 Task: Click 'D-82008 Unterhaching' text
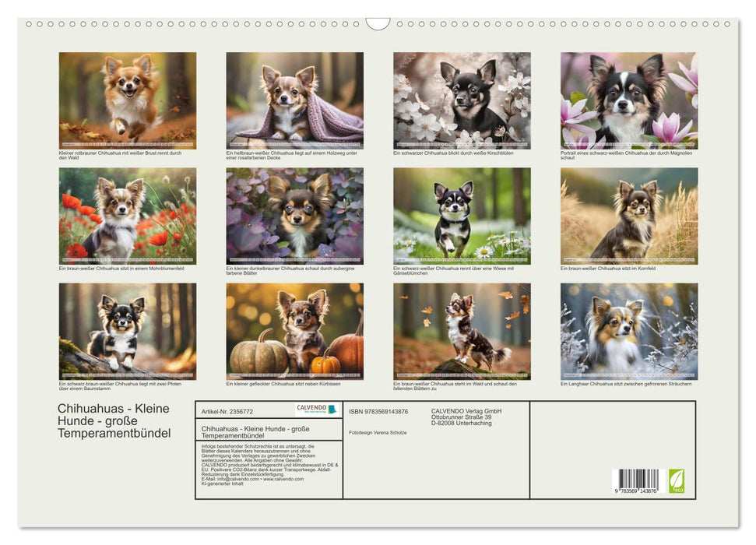coord(462,423)
